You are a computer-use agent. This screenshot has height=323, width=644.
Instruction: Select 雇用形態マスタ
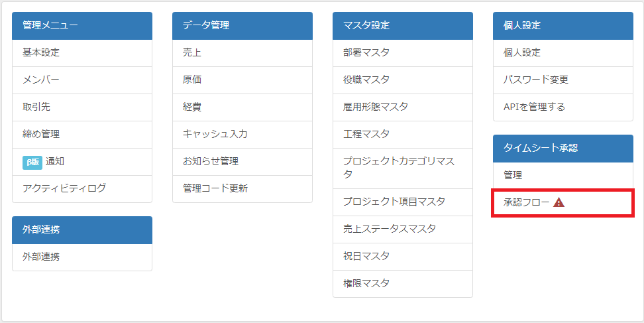click(403, 107)
